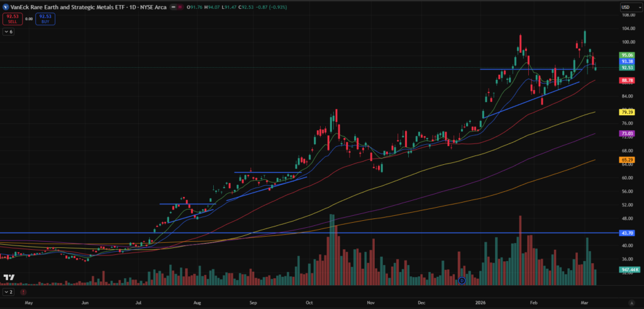Expand the 6 indicators legend

point(8,31)
